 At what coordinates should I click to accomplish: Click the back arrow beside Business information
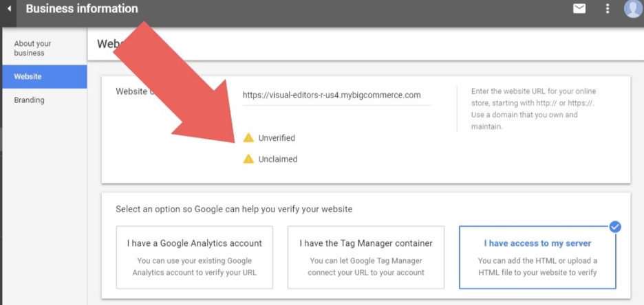click(x=10, y=10)
